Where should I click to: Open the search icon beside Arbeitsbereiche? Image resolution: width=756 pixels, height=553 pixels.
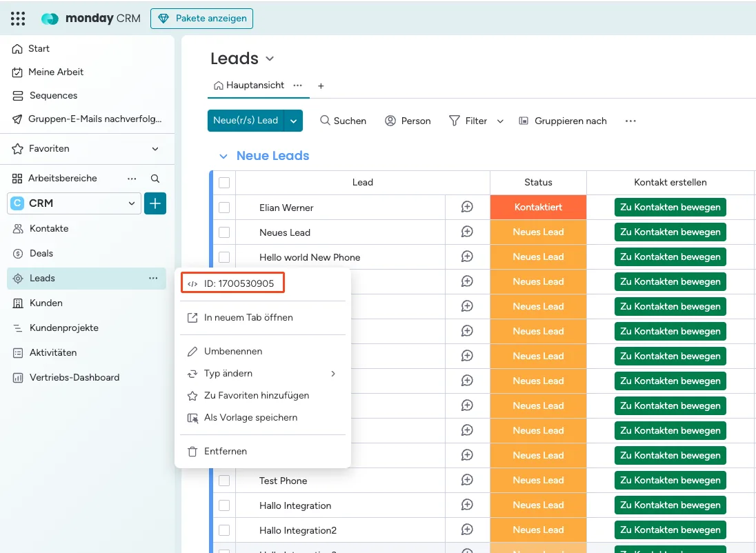(155, 179)
